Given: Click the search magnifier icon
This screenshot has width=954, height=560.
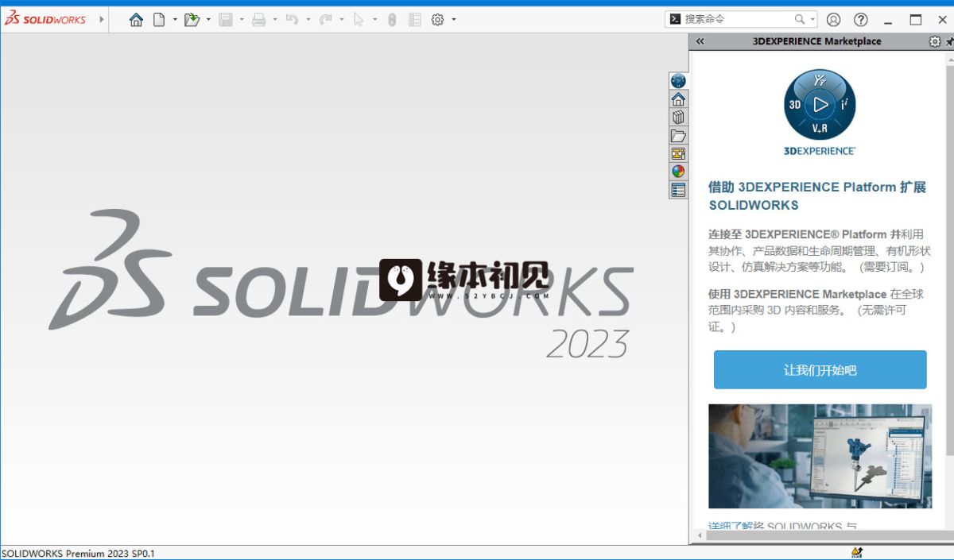Looking at the screenshot, I should click(x=800, y=20).
